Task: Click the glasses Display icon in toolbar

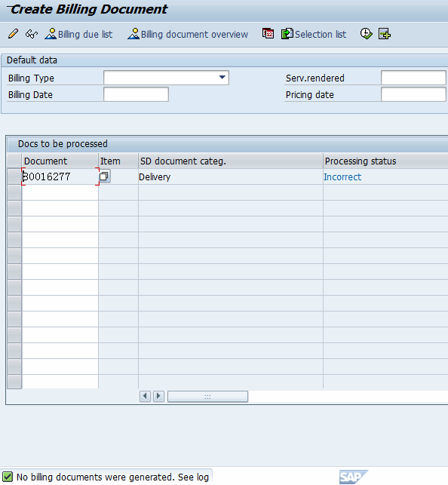Action: pyautogui.click(x=32, y=34)
